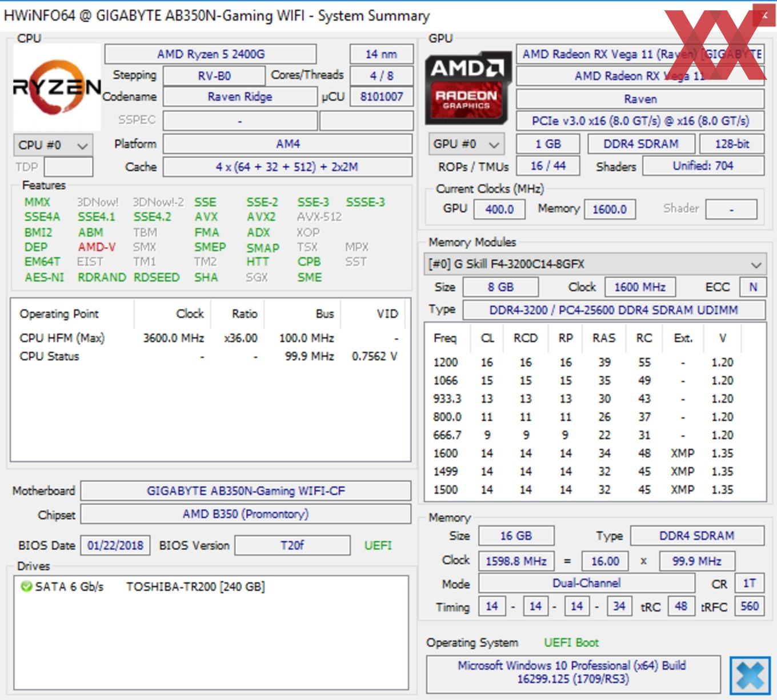Viewport: 777px width, 700px height.
Task: Click the AMD Ryzen 5 2400G name field
Action: 211,54
